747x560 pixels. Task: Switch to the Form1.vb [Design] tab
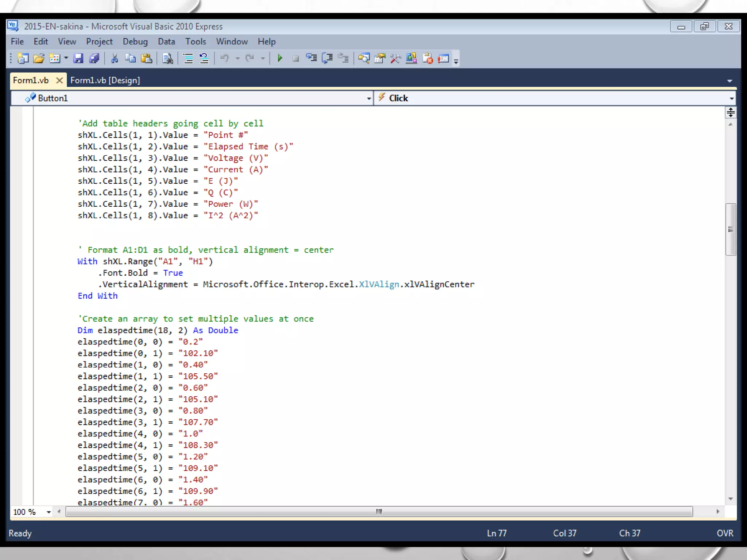pos(105,80)
